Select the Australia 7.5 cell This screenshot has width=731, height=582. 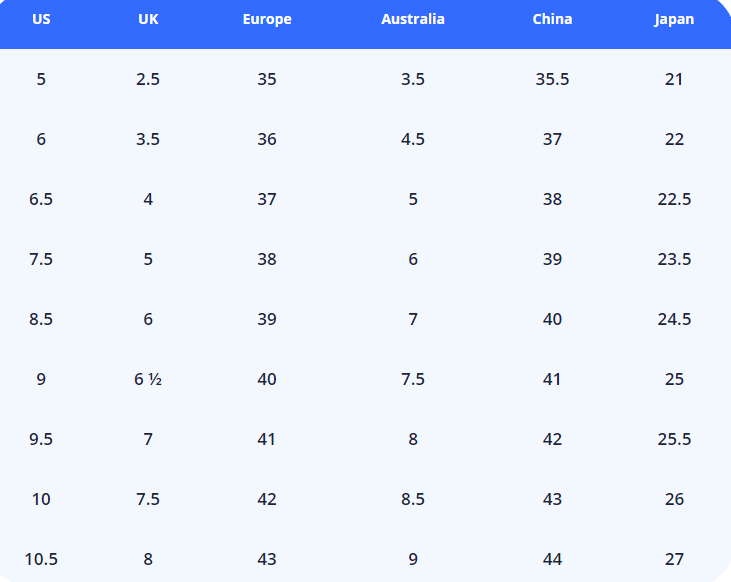tap(413, 379)
